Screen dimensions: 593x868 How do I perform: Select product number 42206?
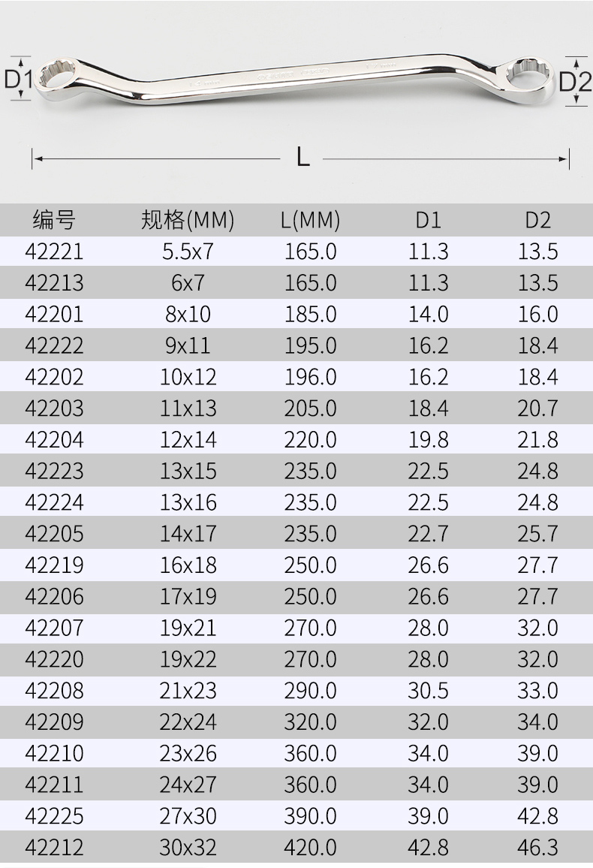click(54, 596)
